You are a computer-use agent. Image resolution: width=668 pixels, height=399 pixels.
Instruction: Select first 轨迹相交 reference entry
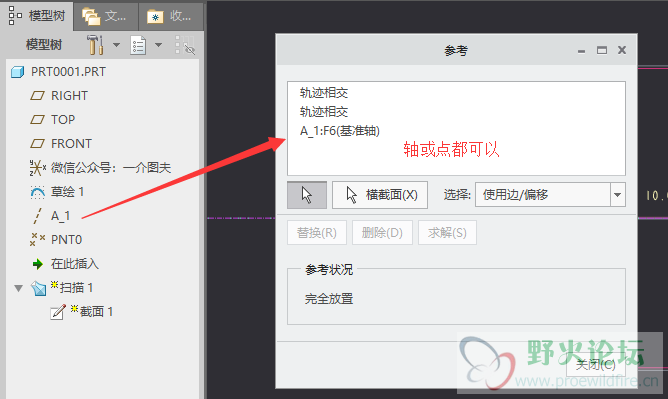click(324, 92)
